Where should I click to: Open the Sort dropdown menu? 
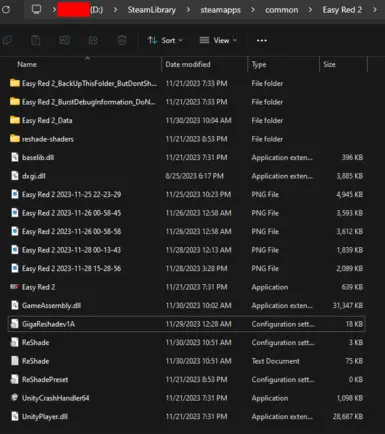click(165, 40)
